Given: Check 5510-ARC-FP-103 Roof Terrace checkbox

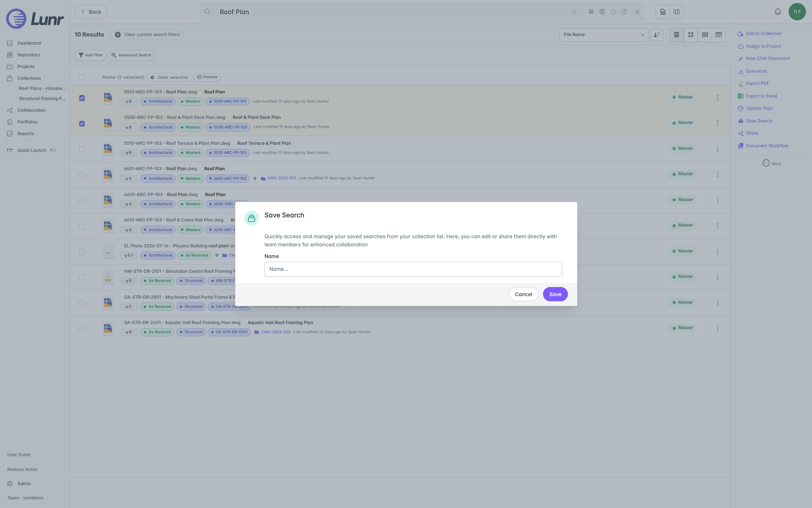Looking at the screenshot, I should coord(82,149).
